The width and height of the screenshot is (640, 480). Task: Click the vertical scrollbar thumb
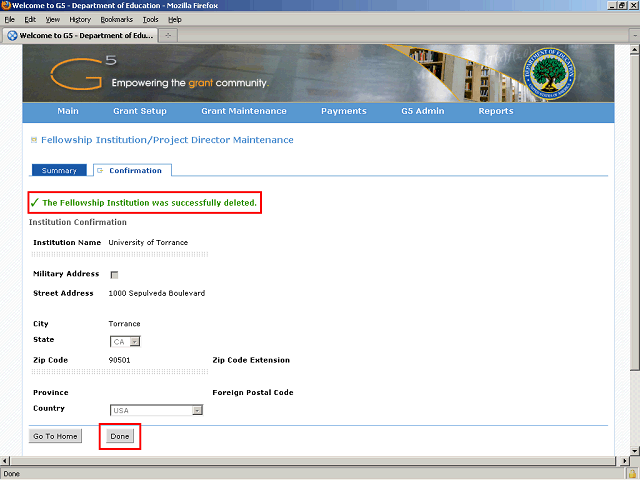(634, 212)
